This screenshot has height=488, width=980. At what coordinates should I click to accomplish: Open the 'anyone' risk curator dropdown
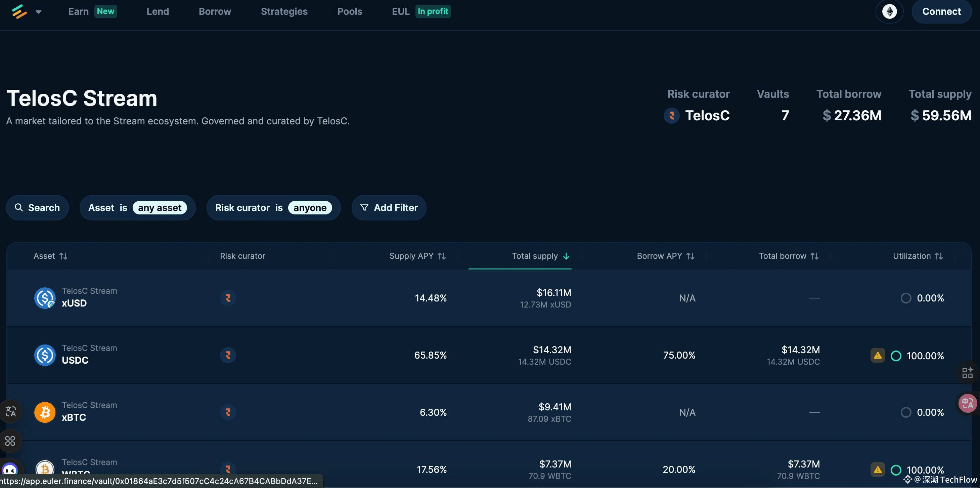coord(310,207)
